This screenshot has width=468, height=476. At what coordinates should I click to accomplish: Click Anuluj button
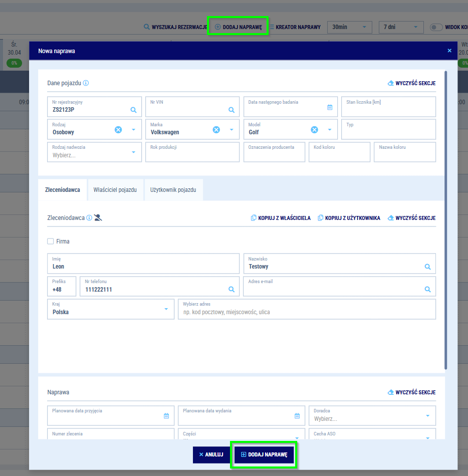(x=211, y=454)
